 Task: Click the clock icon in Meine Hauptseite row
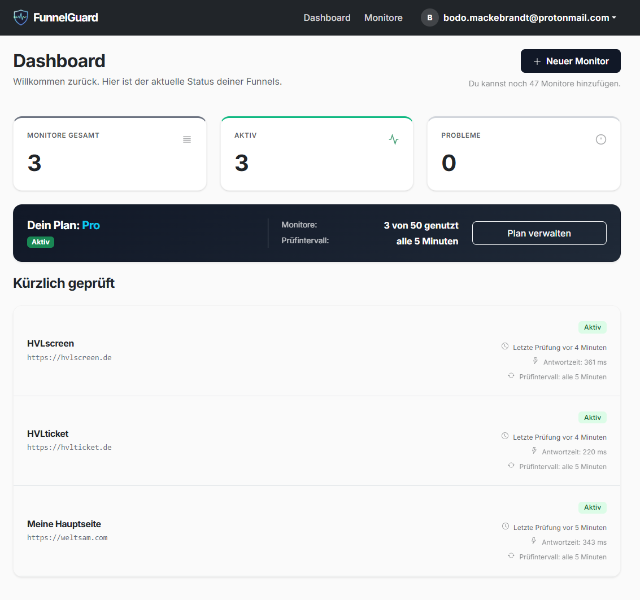tap(505, 527)
